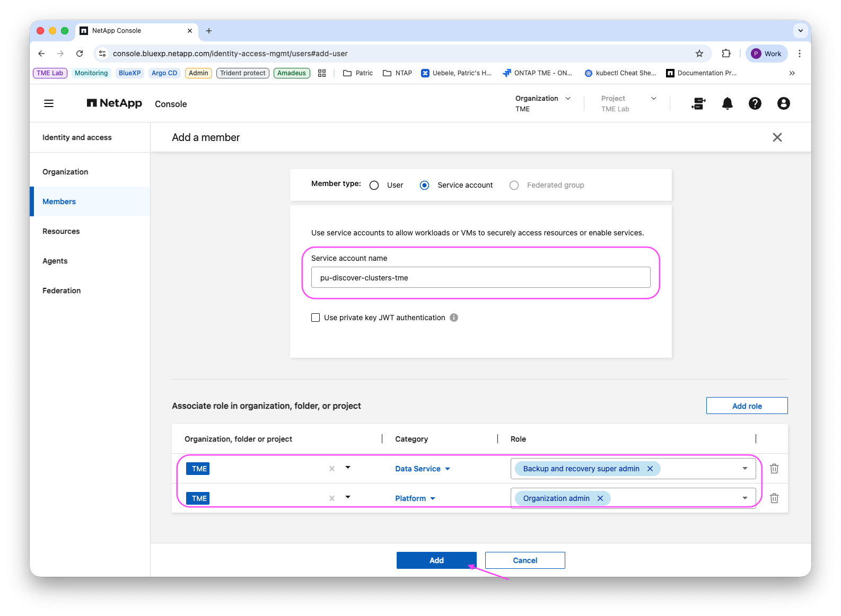Open the notifications bell

(728, 103)
